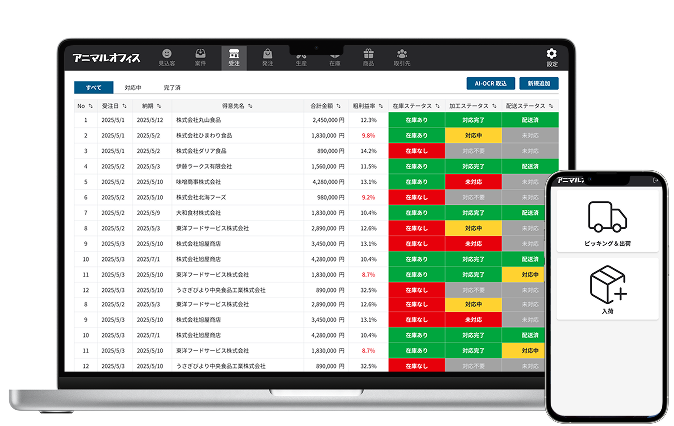Open the 在庫 navigation item
674x426 pixels.
click(335, 61)
